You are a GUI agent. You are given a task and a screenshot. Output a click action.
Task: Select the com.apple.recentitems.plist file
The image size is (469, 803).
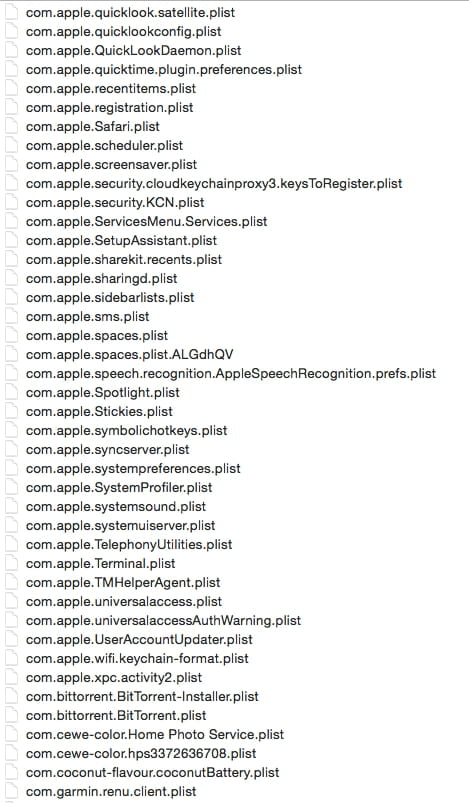(111, 89)
